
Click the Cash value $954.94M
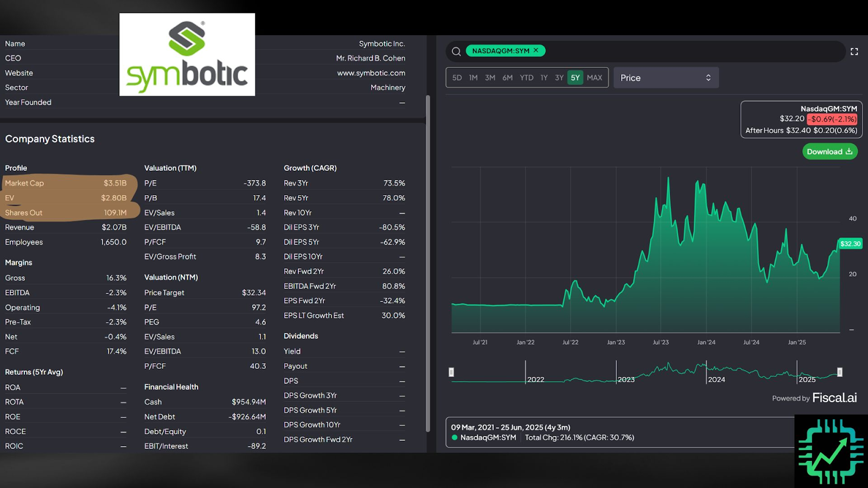pyautogui.click(x=248, y=402)
